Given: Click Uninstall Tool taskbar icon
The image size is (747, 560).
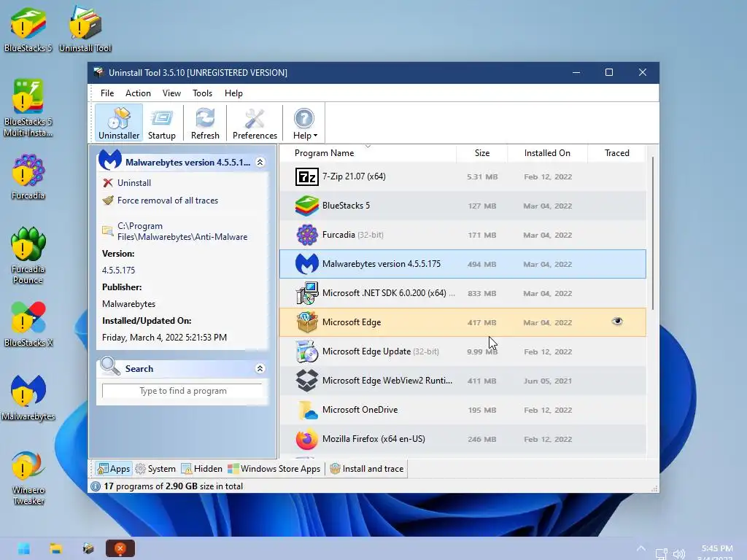Looking at the screenshot, I should (x=88, y=548).
